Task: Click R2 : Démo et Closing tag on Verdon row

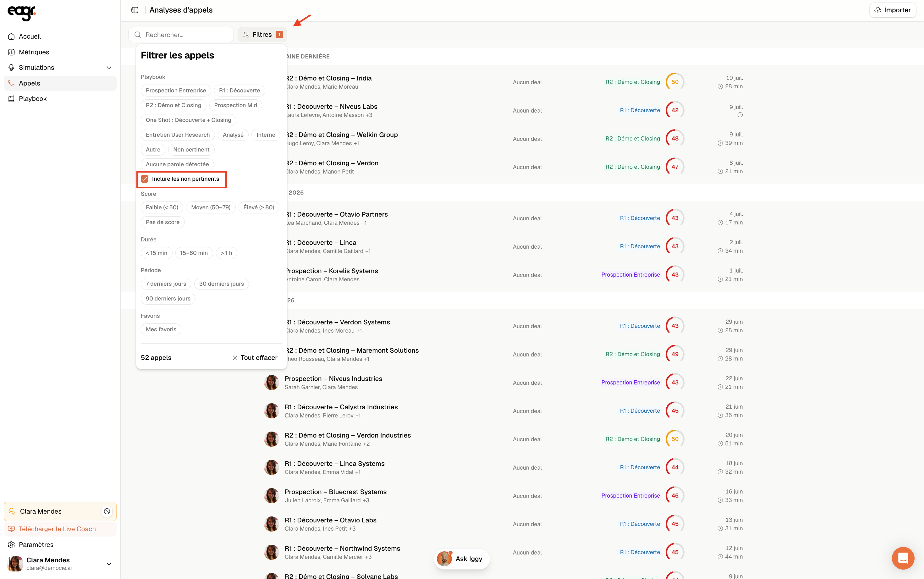Action: [633, 167]
